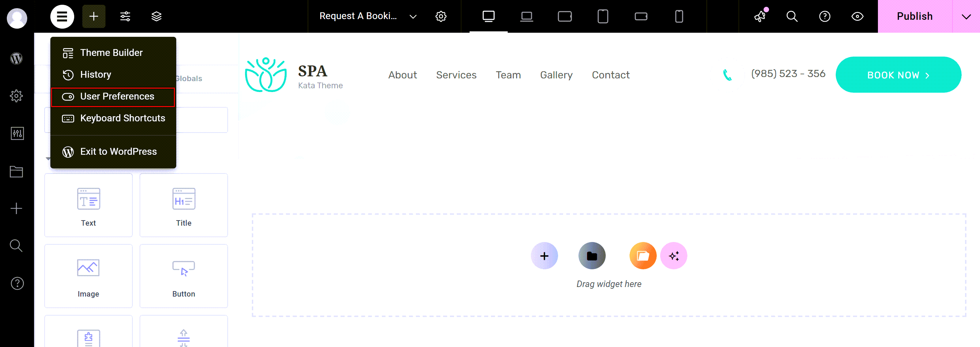
Task: Open the finder search icon in top bar
Action: 792,16
